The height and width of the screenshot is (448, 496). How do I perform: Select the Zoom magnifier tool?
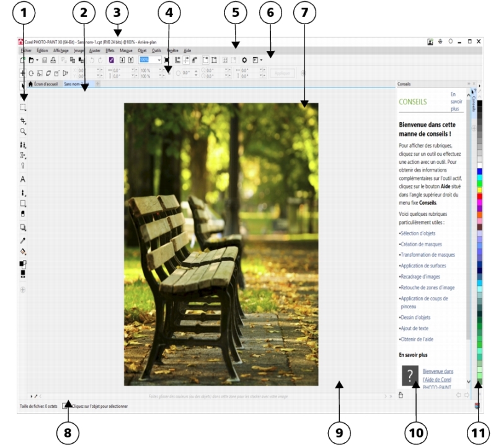tap(23, 132)
